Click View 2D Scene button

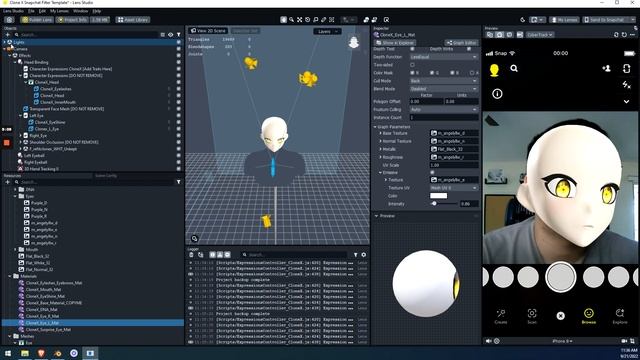click(x=208, y=31)
